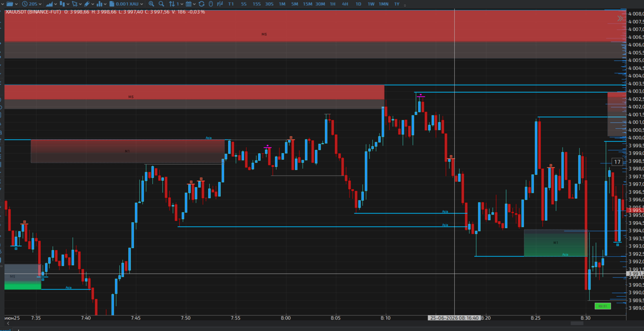Expand the period 205 dropdown arrow
The height and width of the screenshot is (331, 644).
(40, 4)
